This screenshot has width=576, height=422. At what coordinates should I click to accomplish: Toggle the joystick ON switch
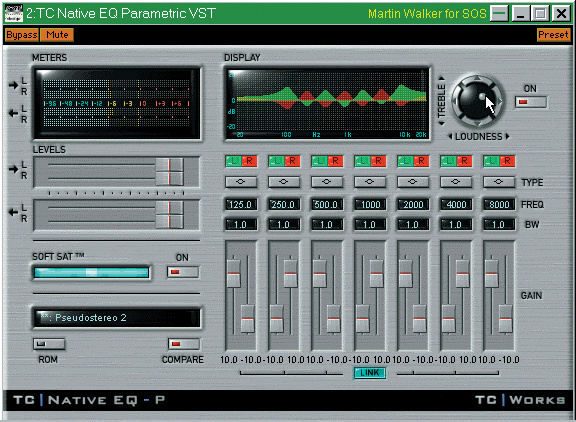(530, 102)
